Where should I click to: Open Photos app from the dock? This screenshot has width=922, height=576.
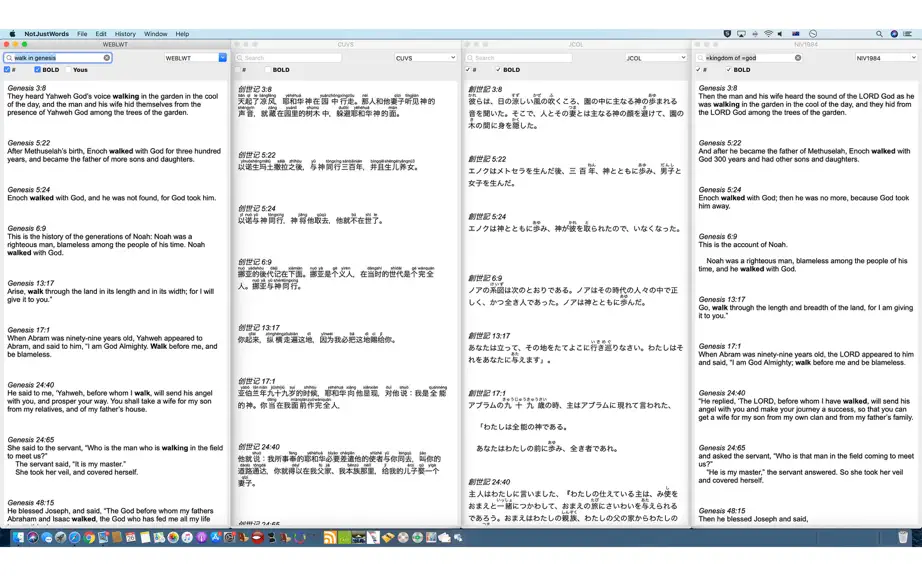(173, 537)
